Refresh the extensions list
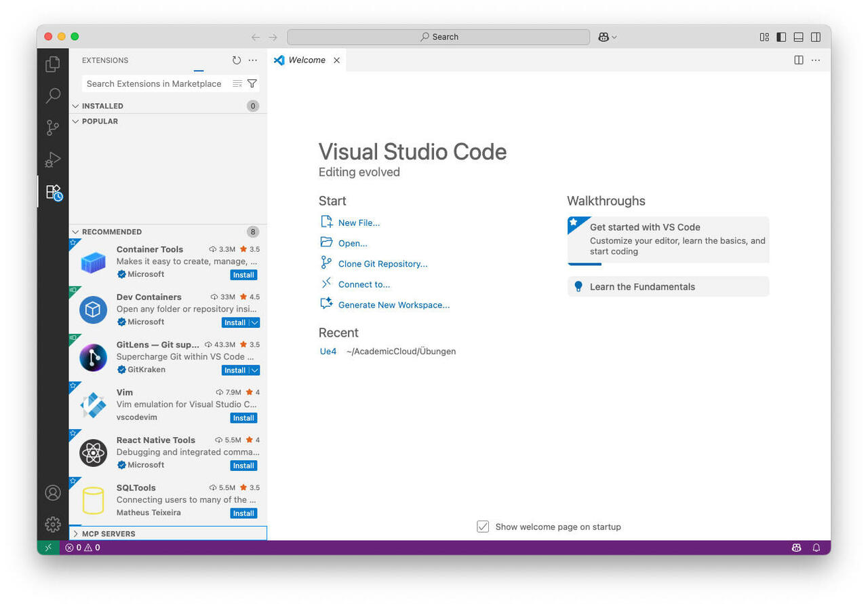868x604 pixels. click(236, 60)
